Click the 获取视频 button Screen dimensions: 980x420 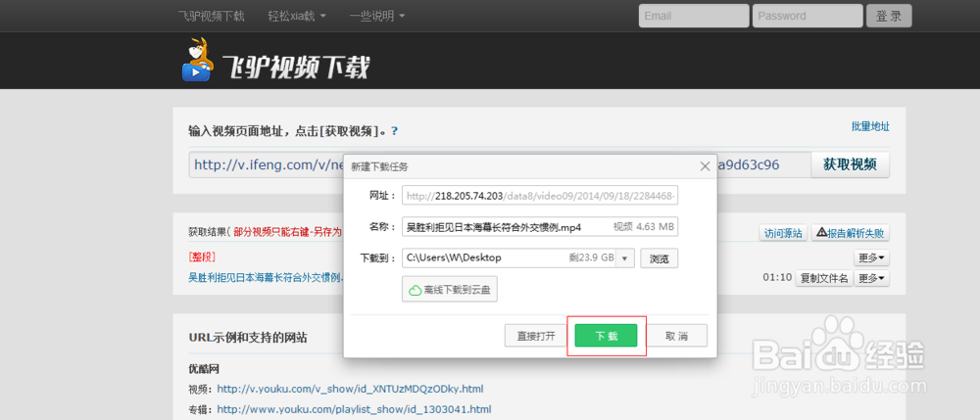pyautogui.click(x=850, y=164)
